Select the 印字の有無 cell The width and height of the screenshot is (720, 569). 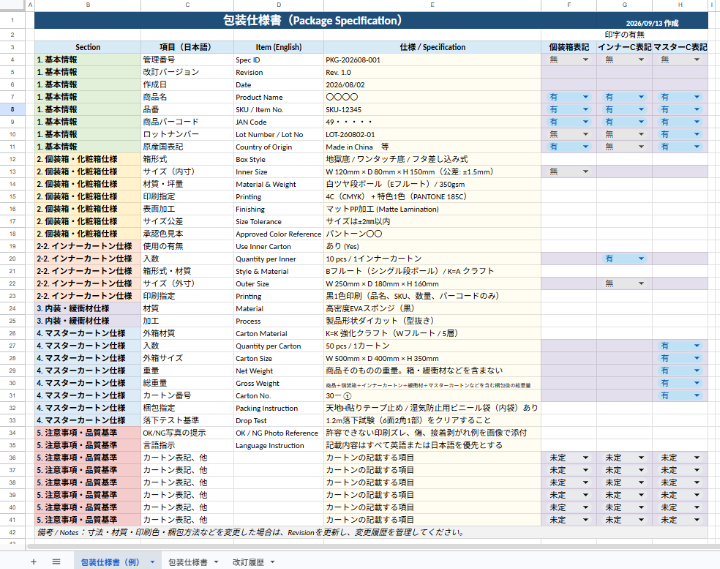point(624,34)
